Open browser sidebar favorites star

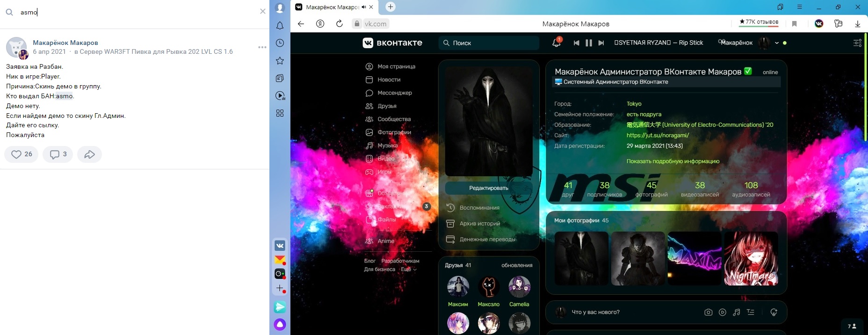click(x=280, y=61)
